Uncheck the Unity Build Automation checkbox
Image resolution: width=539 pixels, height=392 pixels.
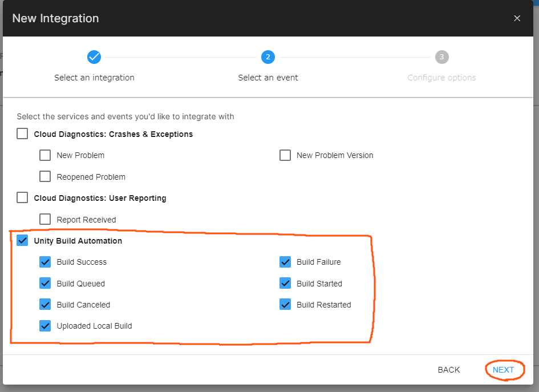(x=22, y=240)
